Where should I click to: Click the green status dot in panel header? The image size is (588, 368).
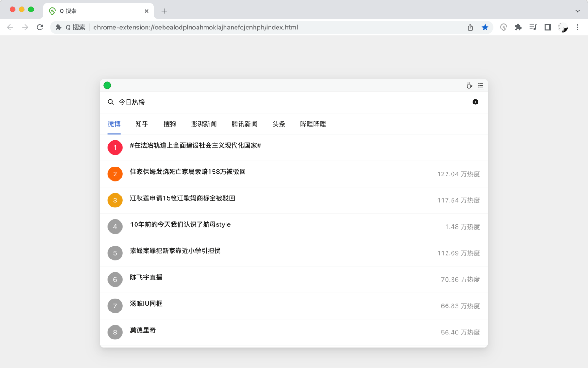tap(107, 86)
